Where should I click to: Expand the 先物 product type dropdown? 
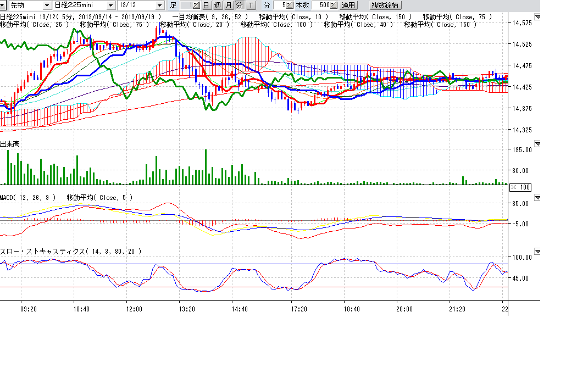pyautogui.click(x=48, y=5)
